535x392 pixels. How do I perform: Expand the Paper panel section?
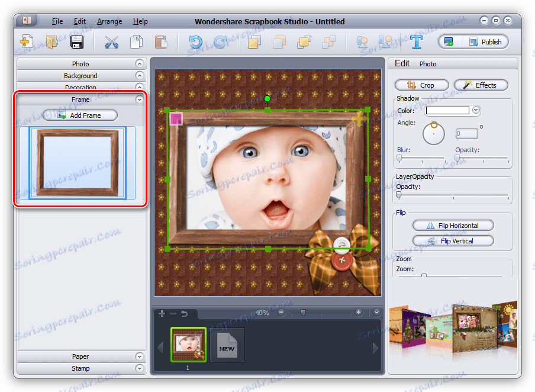80,356
